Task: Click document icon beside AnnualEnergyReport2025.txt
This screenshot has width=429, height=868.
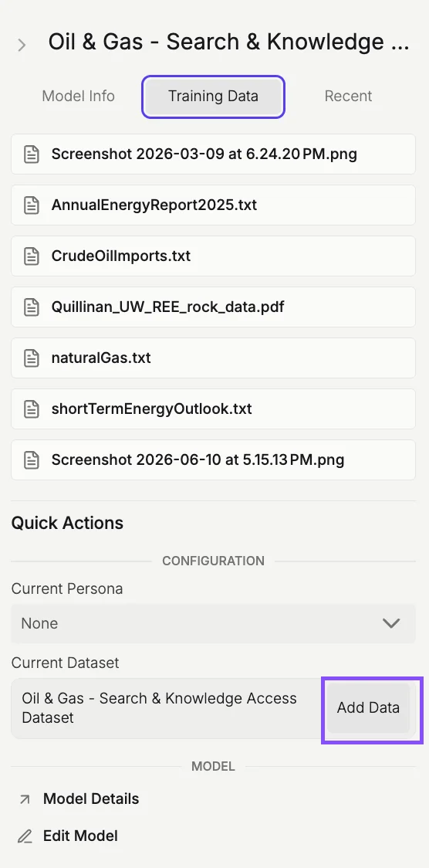Action: [x=32, y=205]
